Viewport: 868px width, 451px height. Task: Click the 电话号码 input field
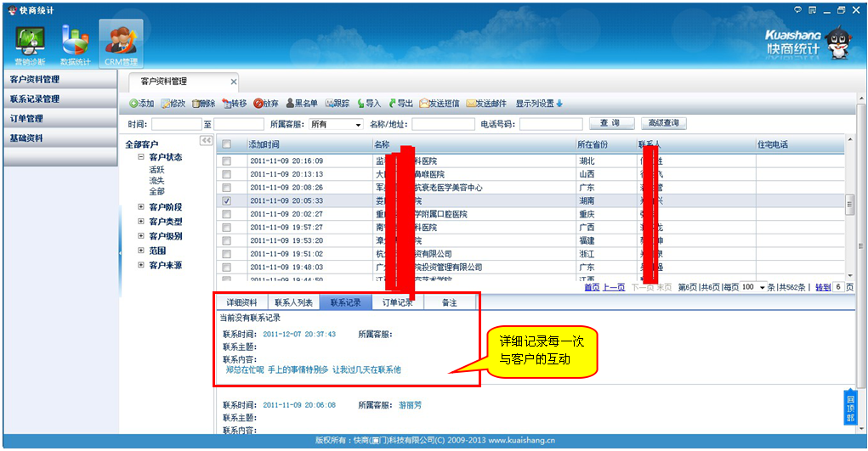551,124
